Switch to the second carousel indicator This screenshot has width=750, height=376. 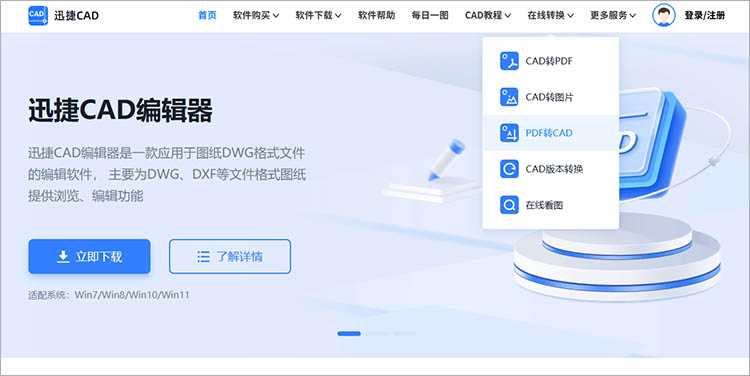coord(377,333)
